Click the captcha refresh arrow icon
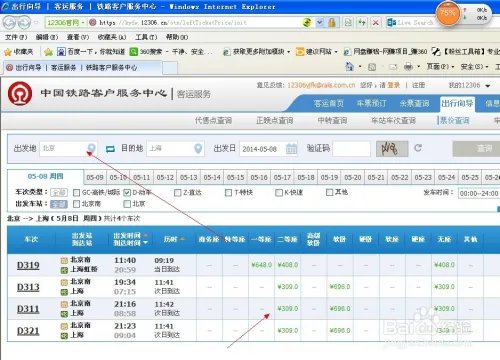 point(418,148)
